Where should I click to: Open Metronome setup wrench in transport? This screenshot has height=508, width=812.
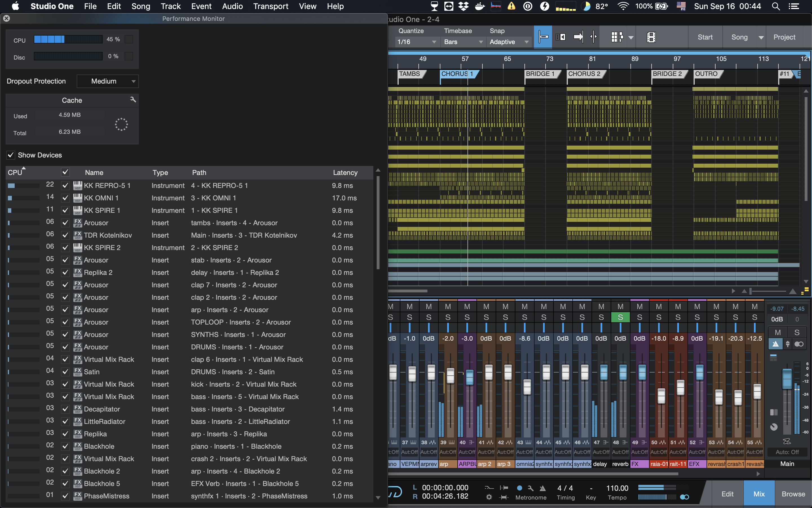click(x=531, y=488)
